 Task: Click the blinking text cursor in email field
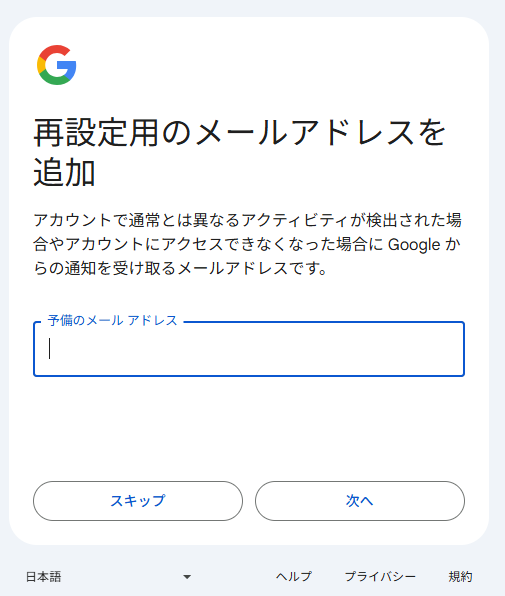49,349
